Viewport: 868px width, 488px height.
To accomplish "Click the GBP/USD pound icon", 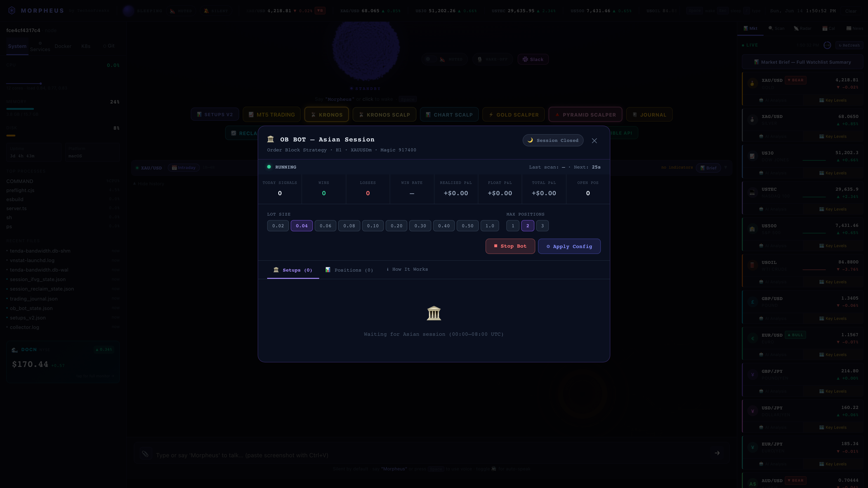I will (x=752, y=302).
